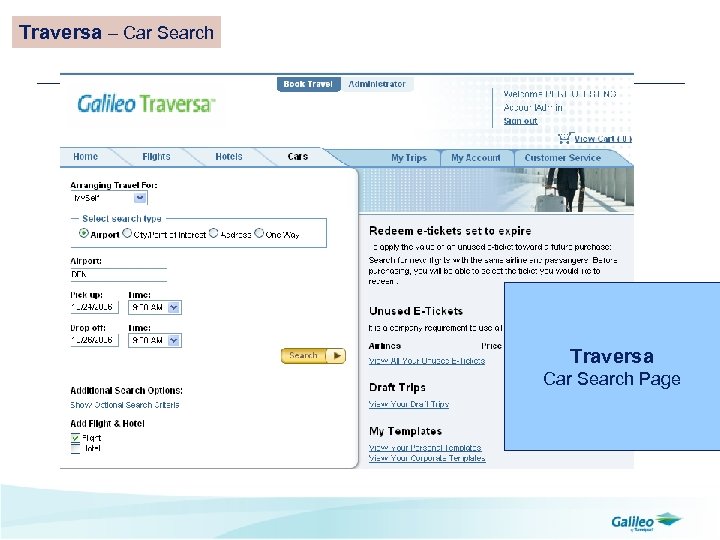Viewport: 720px width, 540px height.
Task: Select the Address search type radio
Action: point(214,233)
